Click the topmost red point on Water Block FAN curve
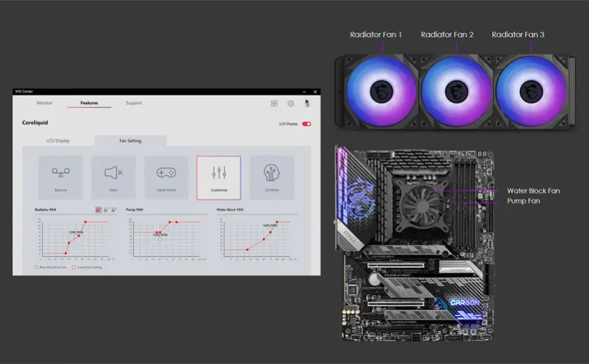589x364 pixels. (277, 222)
